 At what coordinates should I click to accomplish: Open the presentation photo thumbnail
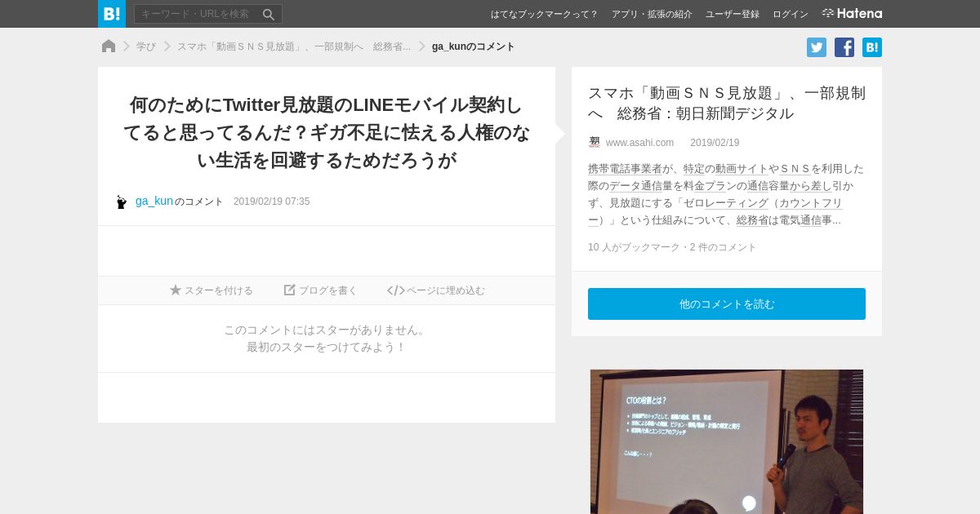727,441
